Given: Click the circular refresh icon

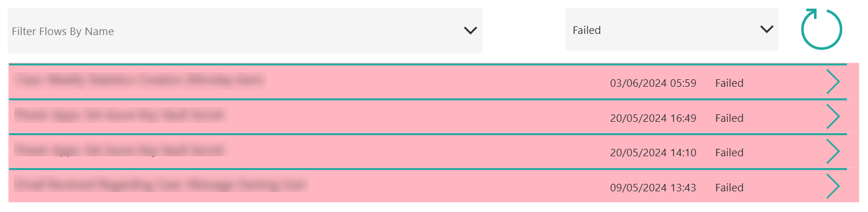Looking at the screenshot, I should 821,29.
